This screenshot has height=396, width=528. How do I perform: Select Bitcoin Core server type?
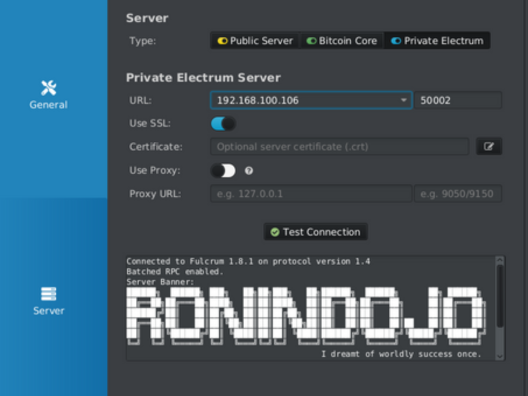[x=341, y=41]
